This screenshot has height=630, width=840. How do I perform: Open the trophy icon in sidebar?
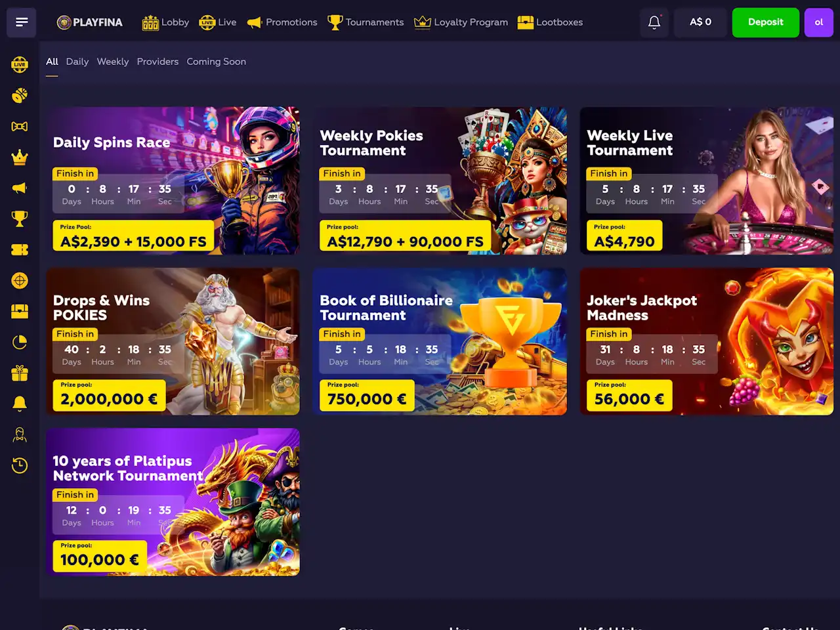(20, 219)
